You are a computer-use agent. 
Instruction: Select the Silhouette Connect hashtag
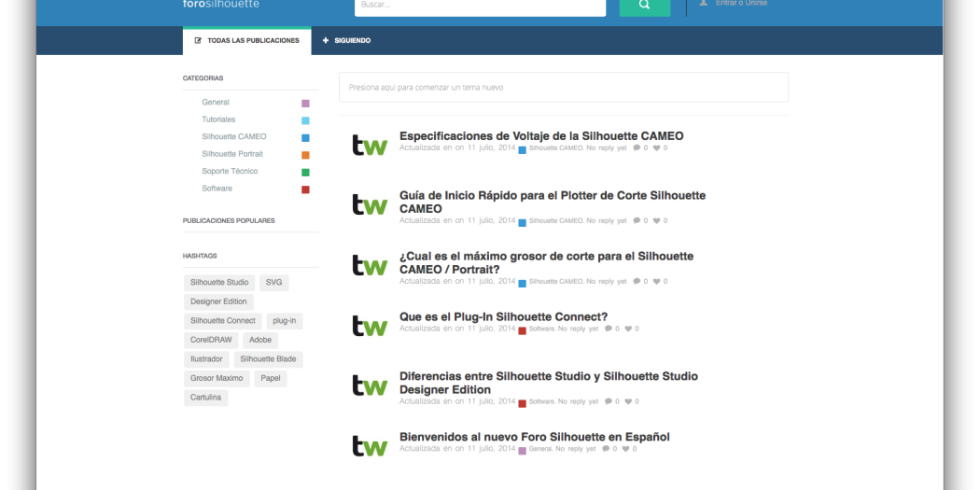pos(223,321)
